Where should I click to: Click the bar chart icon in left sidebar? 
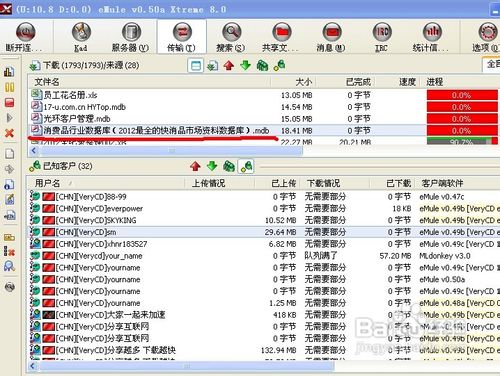9,71
